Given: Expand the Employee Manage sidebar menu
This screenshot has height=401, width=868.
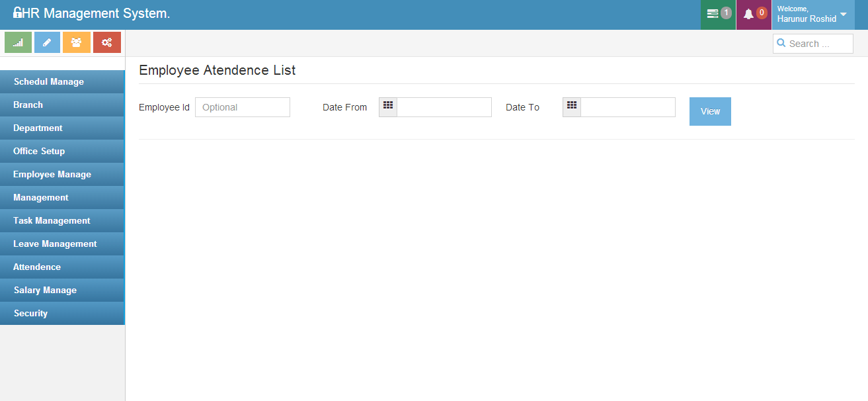Looking at the screenshot, I should click(61, 175).
